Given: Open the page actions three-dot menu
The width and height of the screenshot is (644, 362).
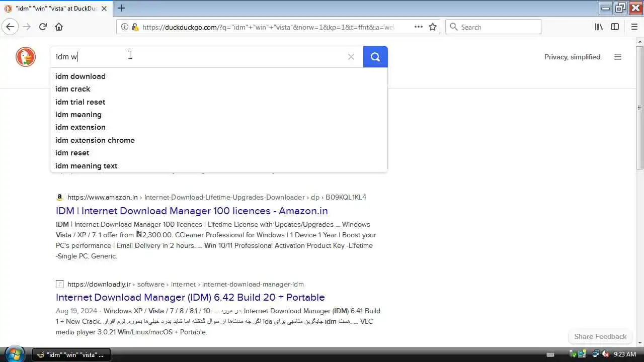Looking at the screenshot, I should pos(419,27).
